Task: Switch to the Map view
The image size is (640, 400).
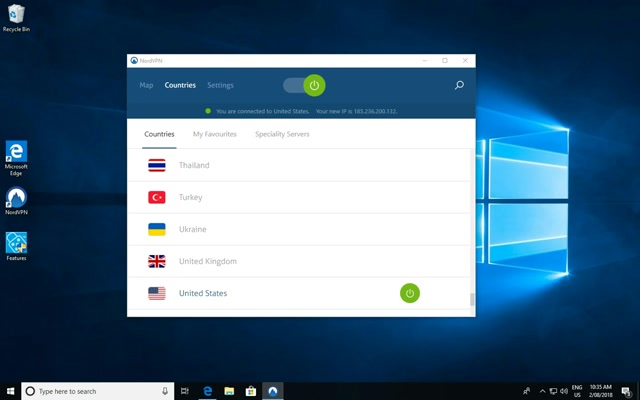Action: (x=147, y=86)
